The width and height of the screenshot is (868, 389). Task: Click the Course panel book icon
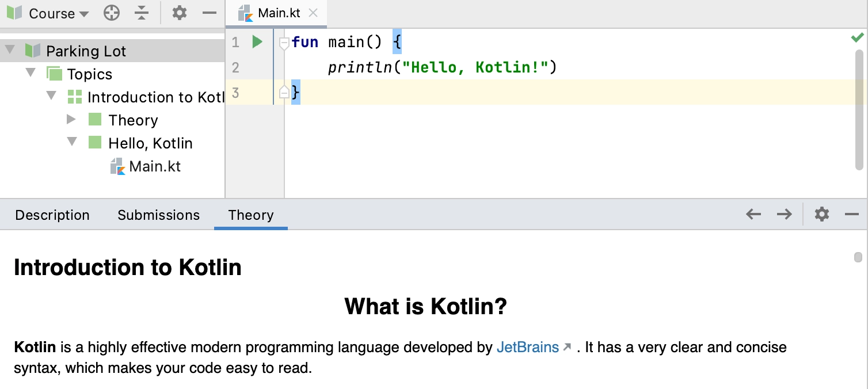point(16,13)
